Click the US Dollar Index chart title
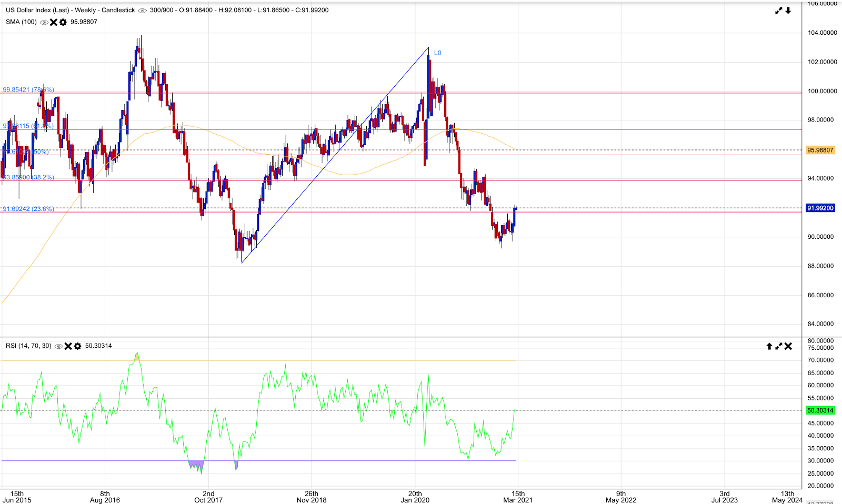 point(71,11)
